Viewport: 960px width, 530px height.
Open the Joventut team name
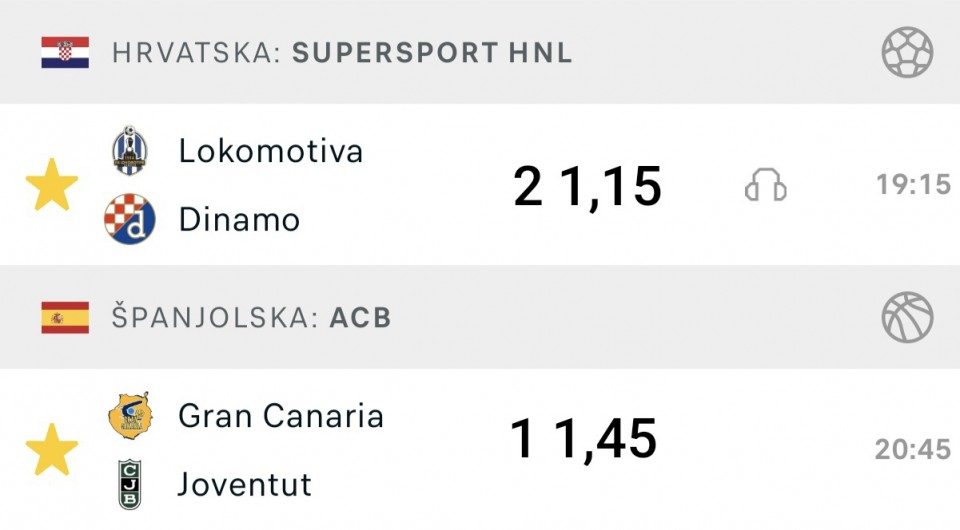[x=244, y=484]
